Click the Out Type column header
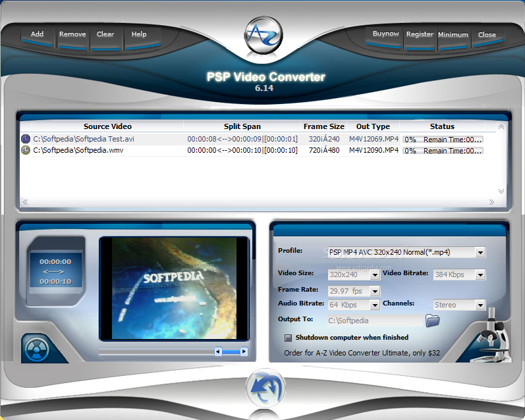 (x=373, y=126)
